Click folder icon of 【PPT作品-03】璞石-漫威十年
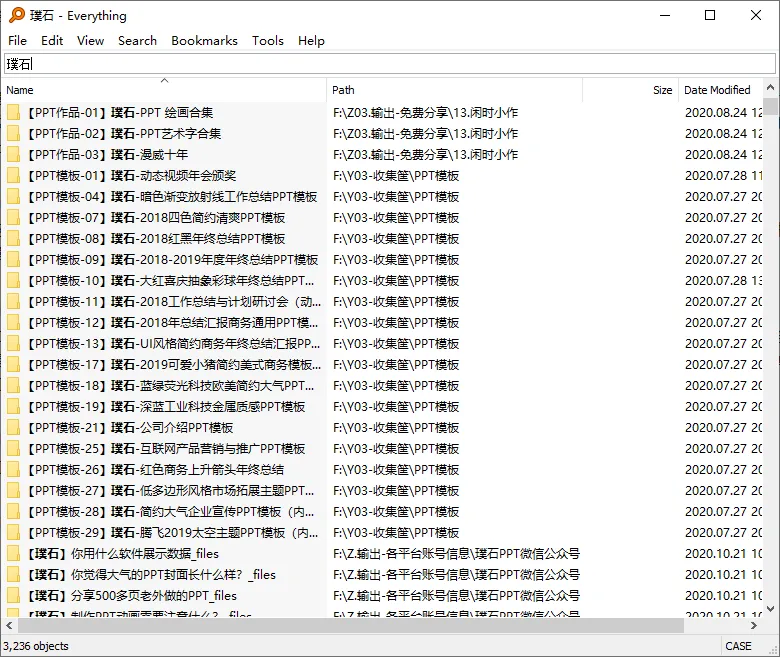 pyautogui.click(x=13, y=155)
